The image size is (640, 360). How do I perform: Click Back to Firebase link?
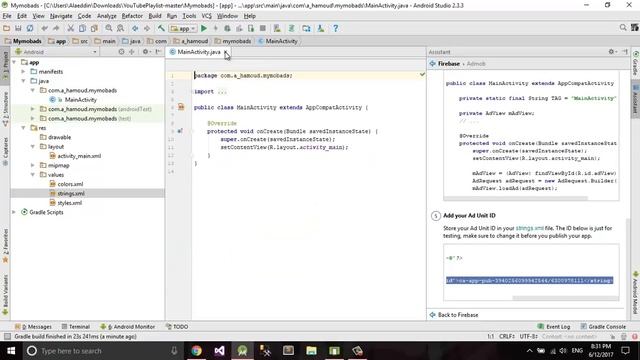click(x=458, y=315)
